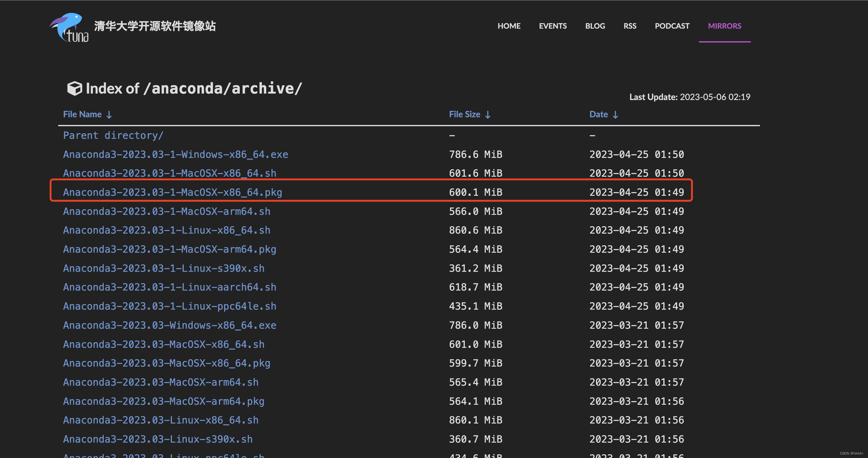Click the Index of /anaconda/archive/ heading
Viewport: 868px width, 458px height.
point(194,89)
